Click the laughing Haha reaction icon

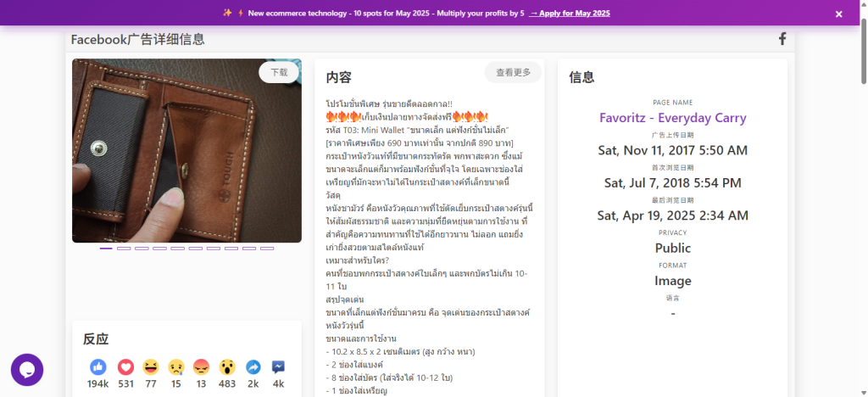[151, 367]
